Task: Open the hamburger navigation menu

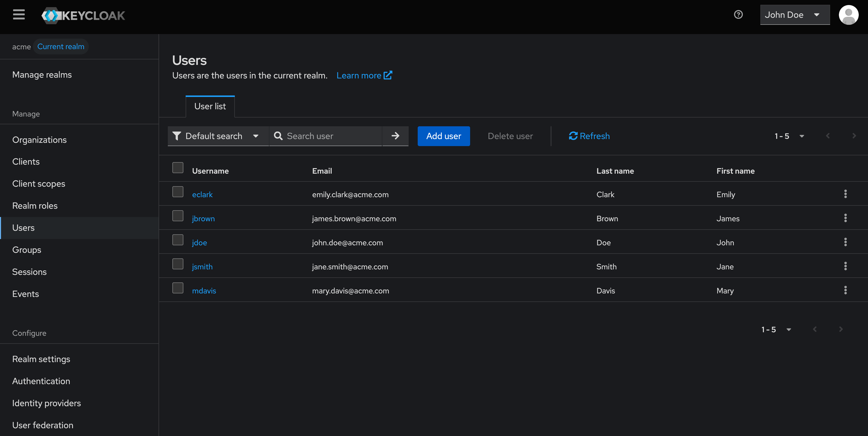Action: pyautogui.click(x=19, y=15)
